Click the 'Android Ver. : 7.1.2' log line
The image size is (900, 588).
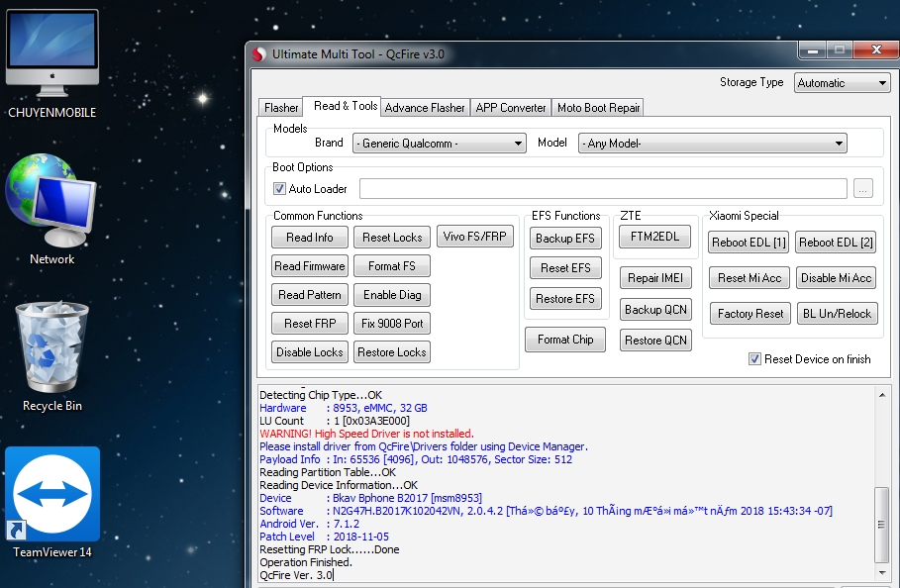[309, 524]
